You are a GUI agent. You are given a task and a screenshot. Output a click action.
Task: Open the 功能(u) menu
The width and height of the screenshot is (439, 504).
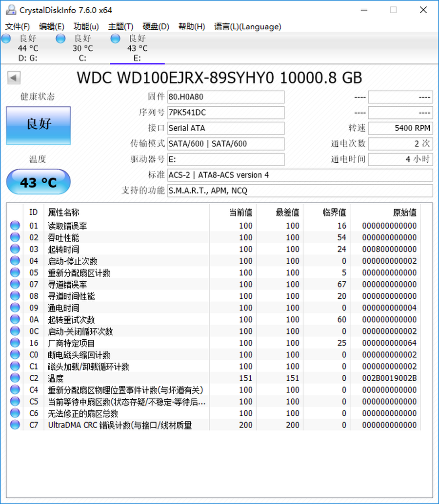[86, 27]
